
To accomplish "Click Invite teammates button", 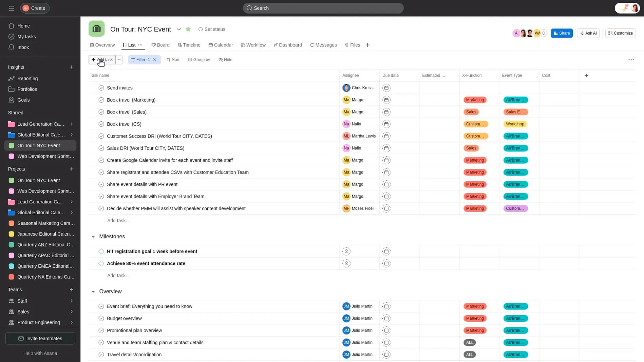I will click(x=40, y=339).
